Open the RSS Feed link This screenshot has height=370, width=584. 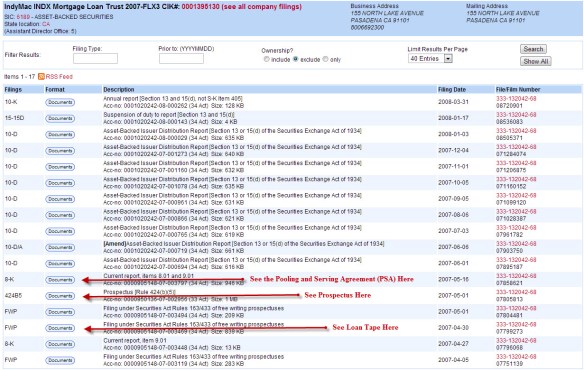tap(59, 76)
